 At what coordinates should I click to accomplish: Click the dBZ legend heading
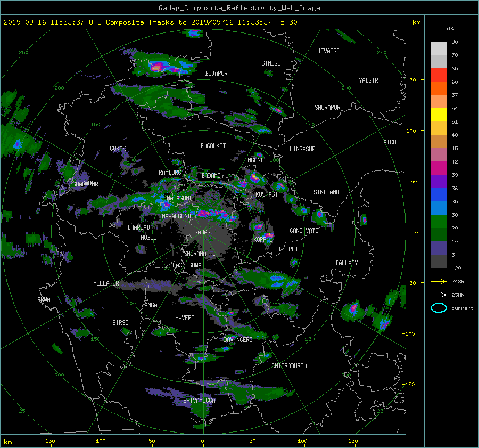(x=451, y=29)
